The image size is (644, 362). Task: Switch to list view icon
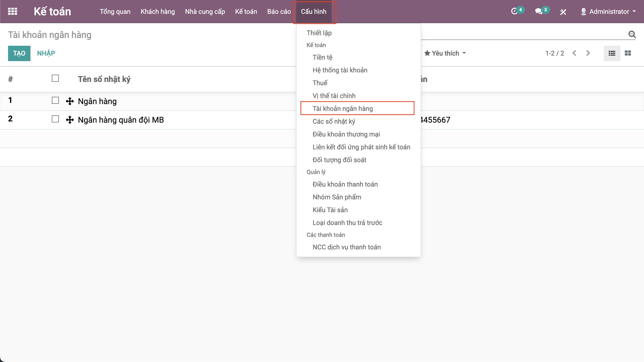click(612, 53)
